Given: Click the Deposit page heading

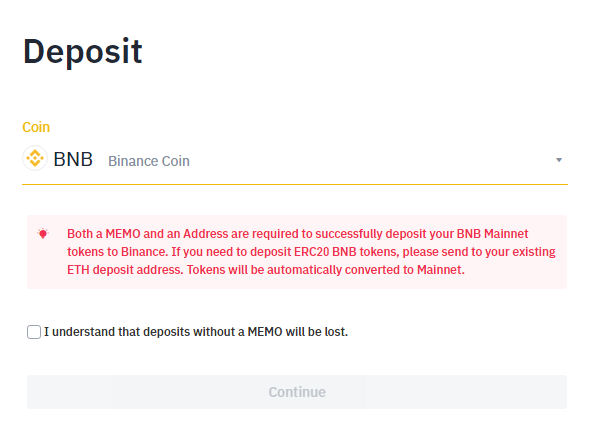Looking at the screenshot, I should tap(83, 51).
